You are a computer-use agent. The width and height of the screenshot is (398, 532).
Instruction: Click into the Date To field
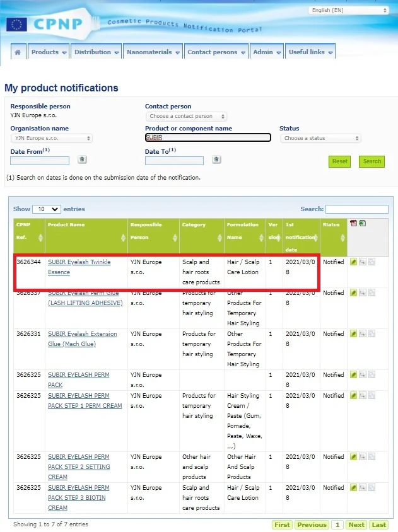(x=174, y=161)
